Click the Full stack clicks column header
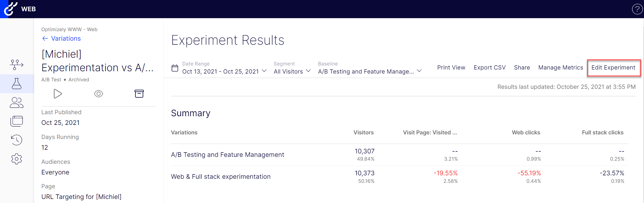This screenshot has width=644, height=203. pyautogui.click(x=602, y=133)
